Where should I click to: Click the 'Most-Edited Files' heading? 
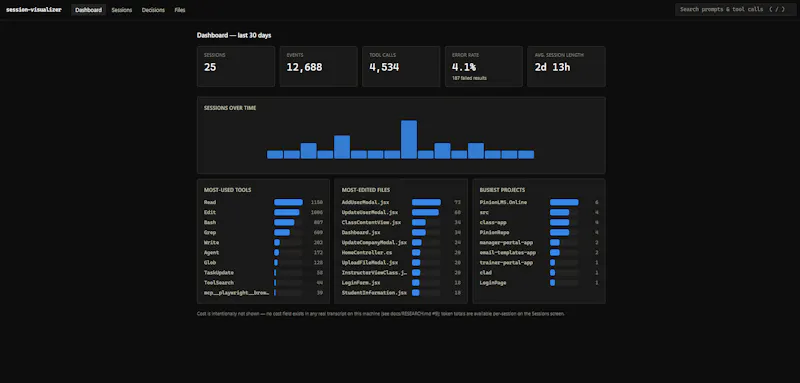(x=366, y=190)
